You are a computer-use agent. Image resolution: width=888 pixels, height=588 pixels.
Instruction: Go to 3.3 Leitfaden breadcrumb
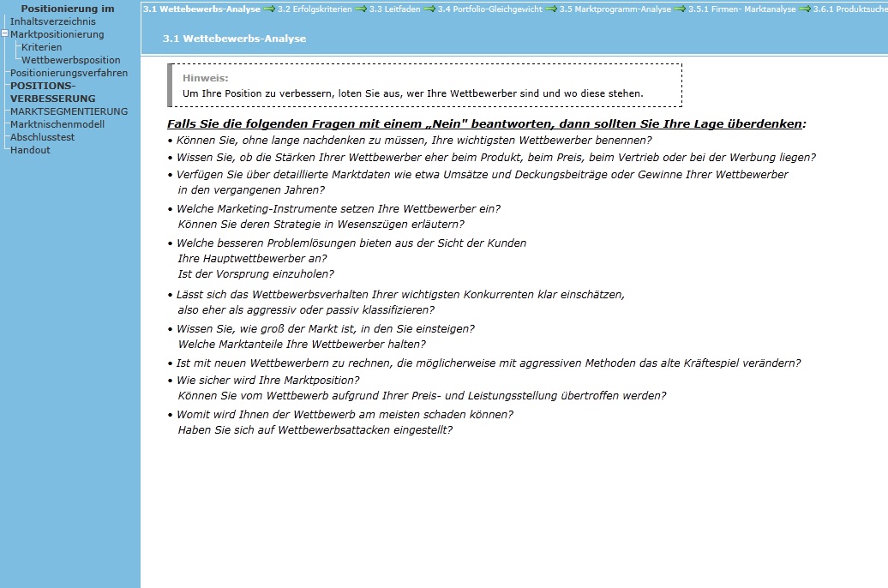tap(395, 9)
